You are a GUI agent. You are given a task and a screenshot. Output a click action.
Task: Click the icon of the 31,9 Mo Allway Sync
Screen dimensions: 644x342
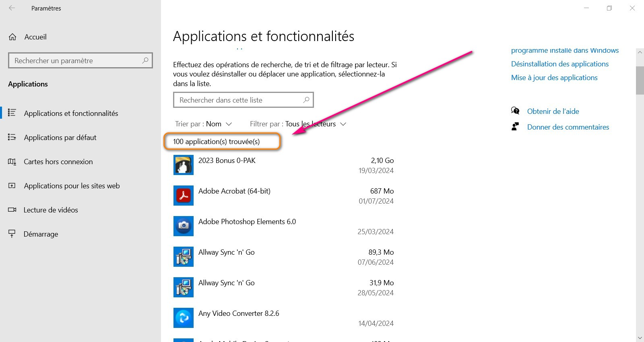(x=184, y=287)
